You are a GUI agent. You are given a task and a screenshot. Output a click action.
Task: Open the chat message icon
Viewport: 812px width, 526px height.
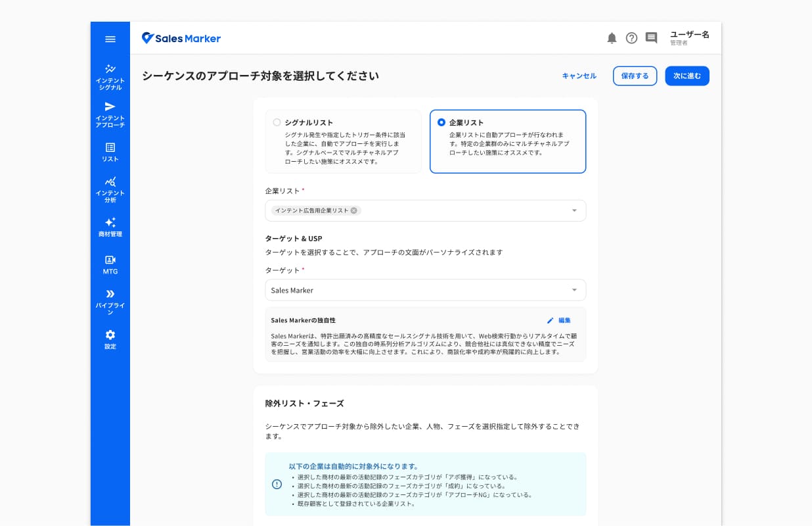click(651, 38)
